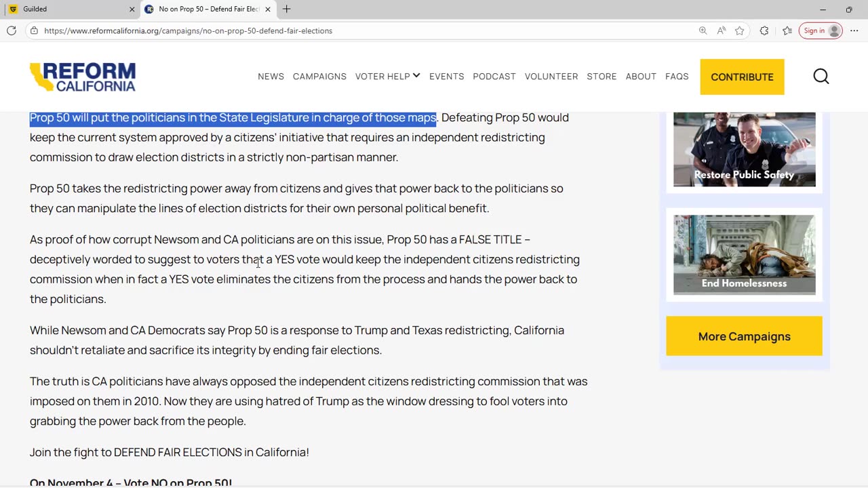This screenshot has width=868, height=488.
Task: Close the Guilded tab
Action: coord(132,9)
